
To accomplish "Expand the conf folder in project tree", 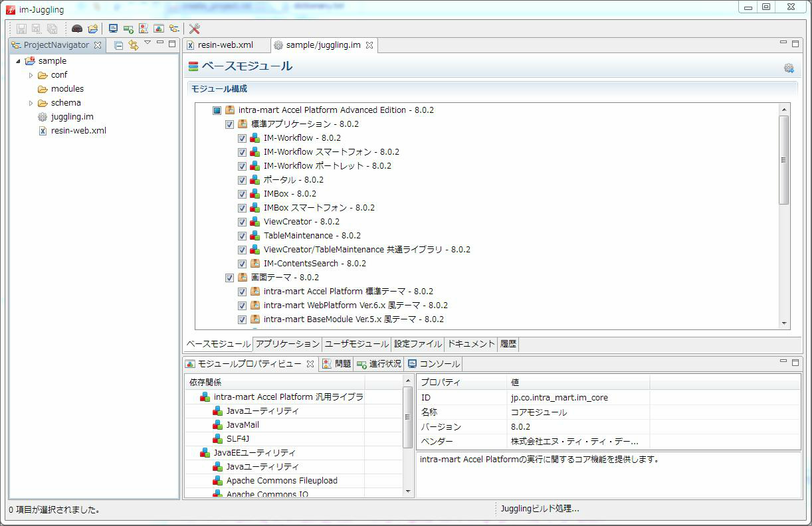I will pyautogui.click(x=31, y=75).
